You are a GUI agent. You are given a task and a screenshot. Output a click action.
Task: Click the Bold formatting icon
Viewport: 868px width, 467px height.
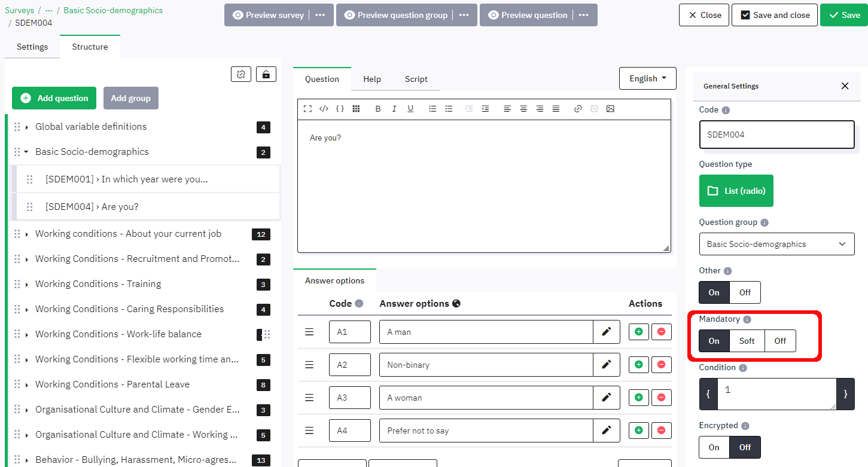pos(377,109)
